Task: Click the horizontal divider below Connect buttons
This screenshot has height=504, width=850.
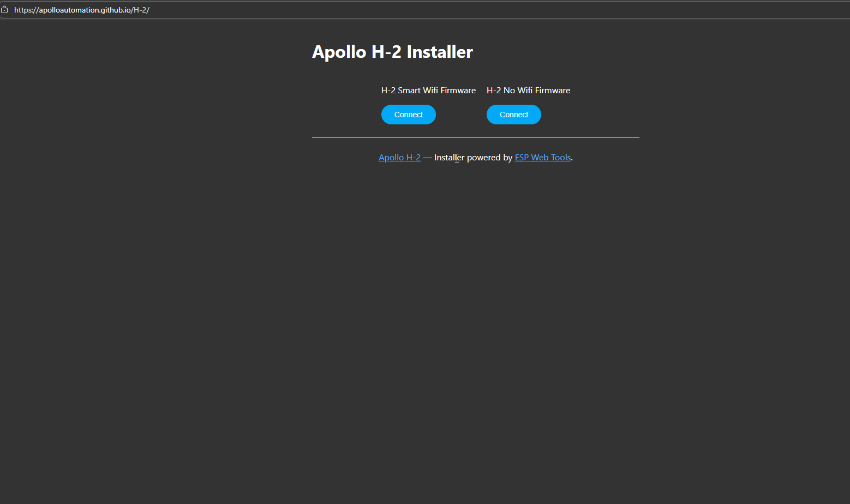Action: pos(475,138)
